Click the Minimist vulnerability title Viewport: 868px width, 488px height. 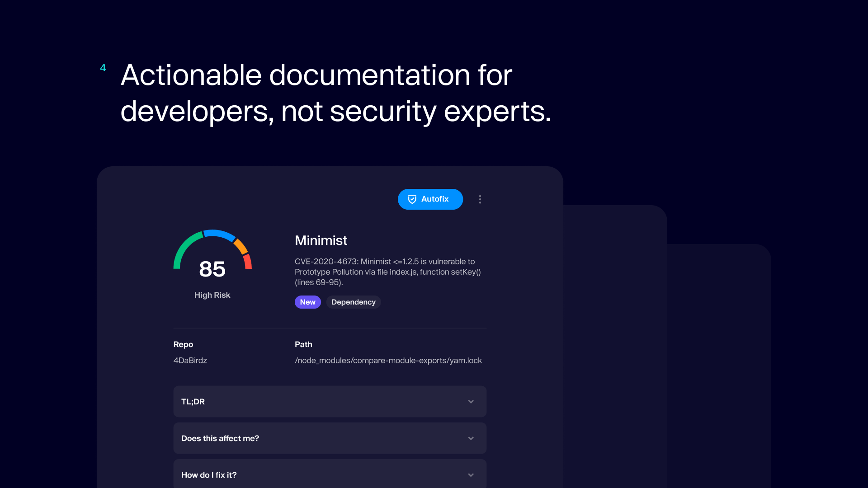coord(321,240)
